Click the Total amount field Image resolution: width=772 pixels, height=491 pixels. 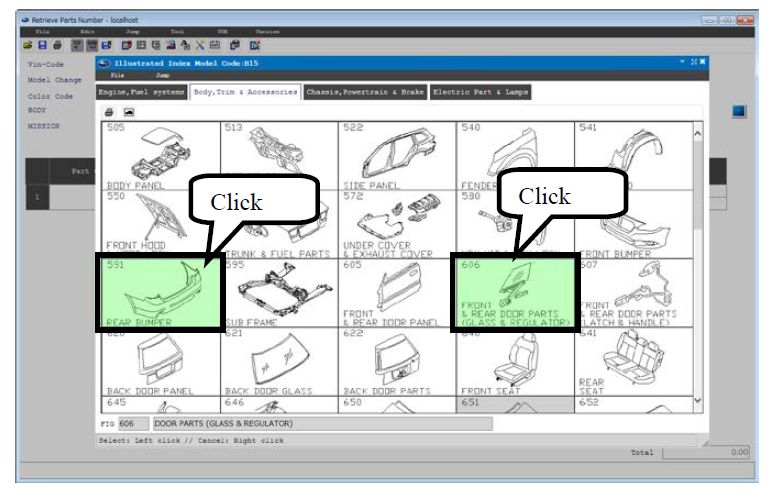click(x=706, y=452)
